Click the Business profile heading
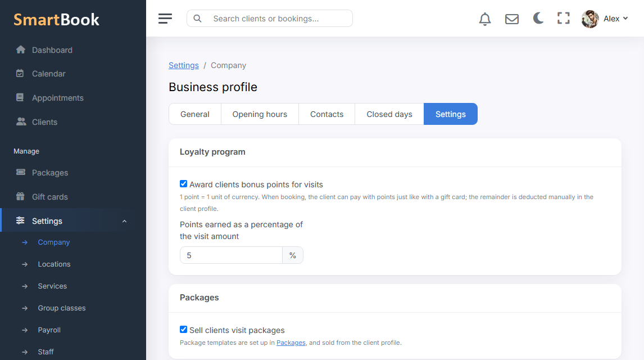Image resolution: width=644 pixels, height=360 pixels. (x=213, y=87)
